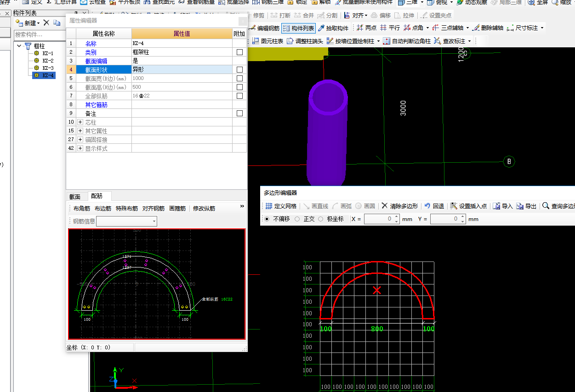The height and width of the screenshot is (392, 575).
Task: Click the 搜索构件 search field
Action: tap(40, 34)
